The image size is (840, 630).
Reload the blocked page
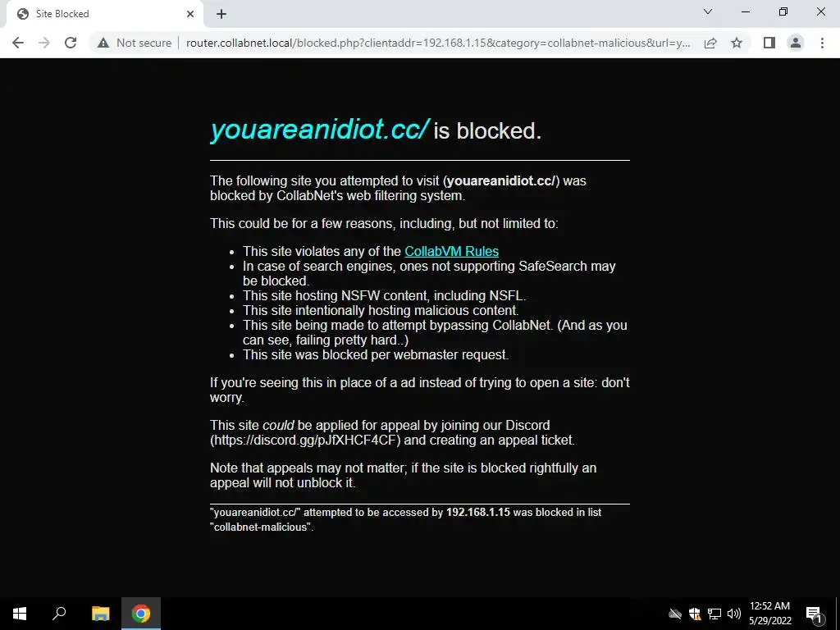coord(71,43)
